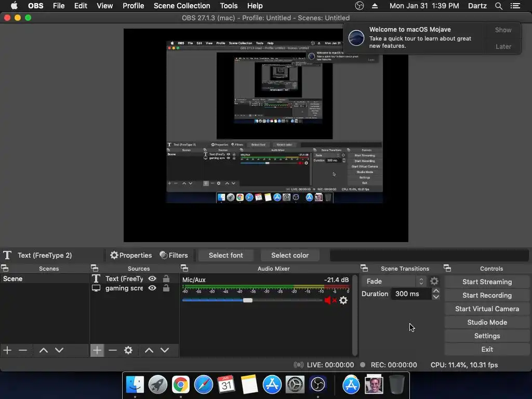This screenshot has height=399, width=532.
Task: Open the Tools menu
Action: 229,6
